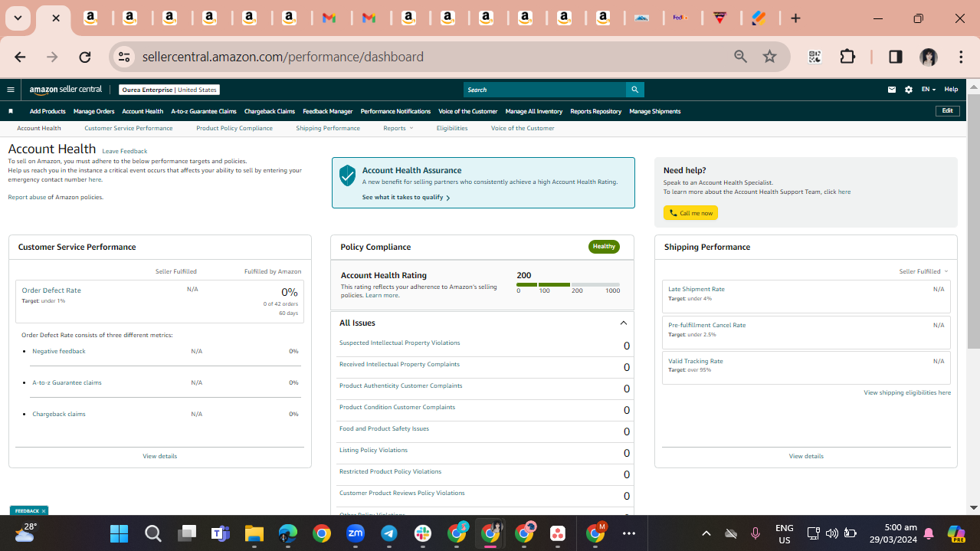Image resolution: width=980 pixels, height=551 pixels.
Task: Open the EN language dropdown
Action: 928,90
